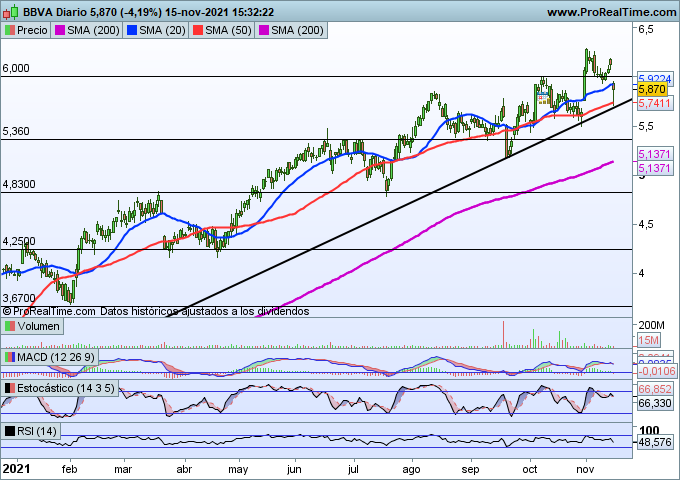Click the RSI (14) black panel icon
This screenshot has height=480, width=680.
pos(10,431)
